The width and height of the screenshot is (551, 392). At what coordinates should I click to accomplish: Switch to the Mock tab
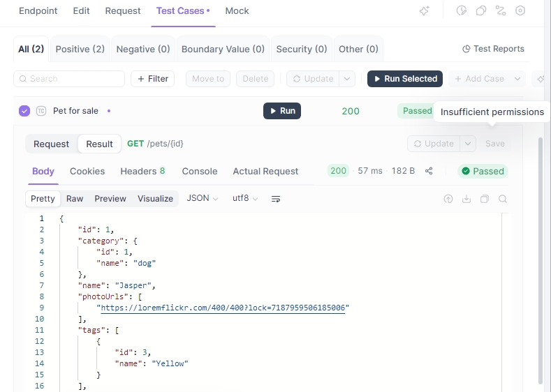tap(237, 11)
